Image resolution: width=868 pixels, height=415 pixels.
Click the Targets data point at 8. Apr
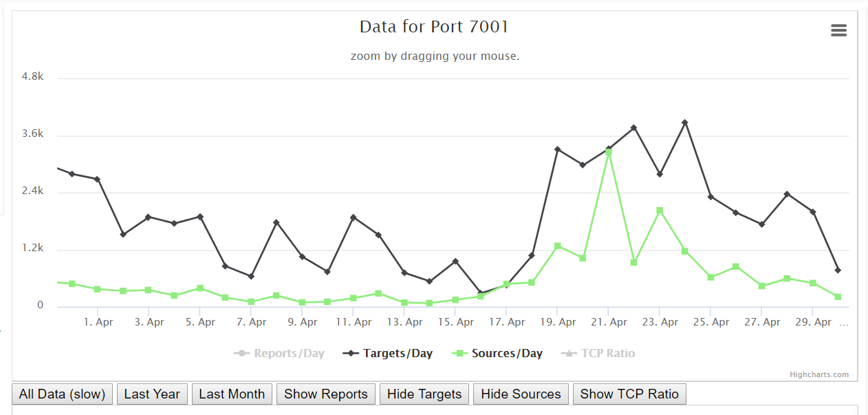click(276, 222)
